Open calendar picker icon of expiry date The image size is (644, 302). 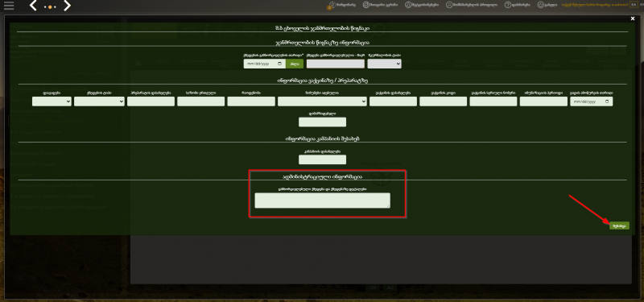tap(608, 101)
